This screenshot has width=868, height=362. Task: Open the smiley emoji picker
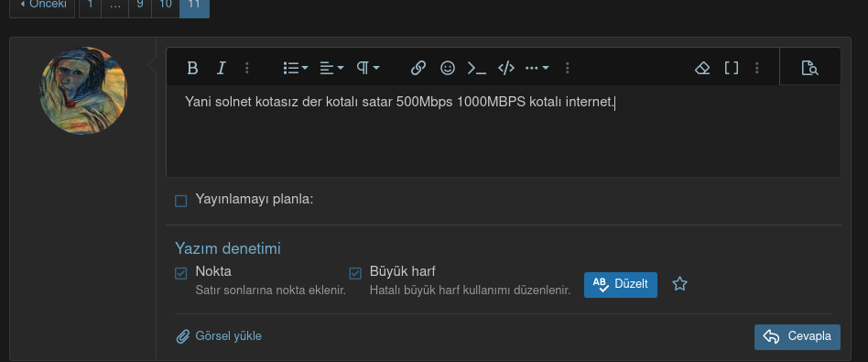[448, 68]
